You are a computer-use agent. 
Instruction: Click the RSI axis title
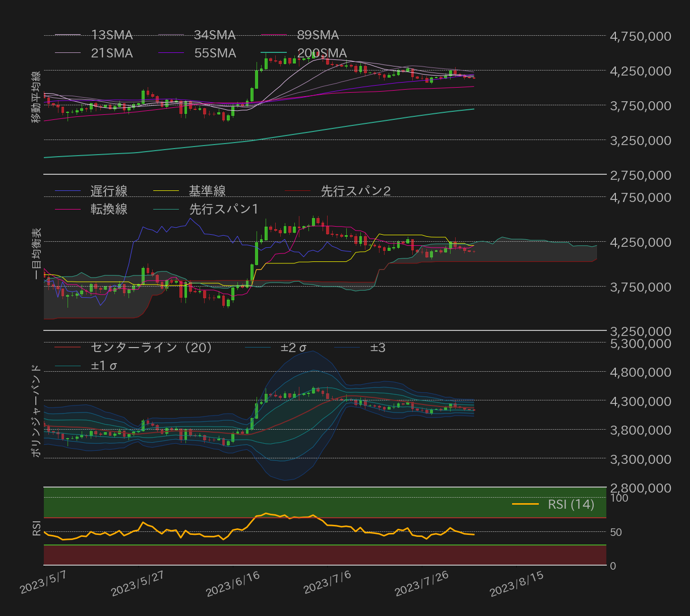[x=36, y=527]
